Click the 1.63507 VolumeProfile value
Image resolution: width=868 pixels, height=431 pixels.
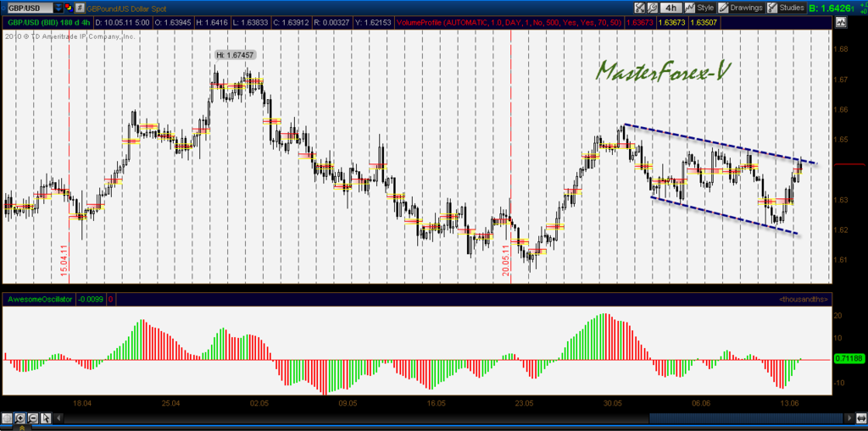pyautogui.click(x=704, y=23)
